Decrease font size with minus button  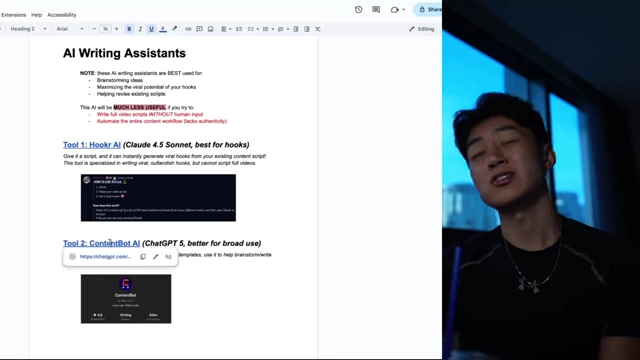94,29
